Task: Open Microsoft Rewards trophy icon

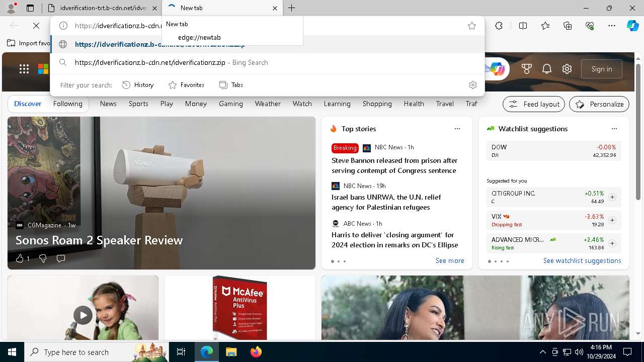Action: click(x=527, y=69)
